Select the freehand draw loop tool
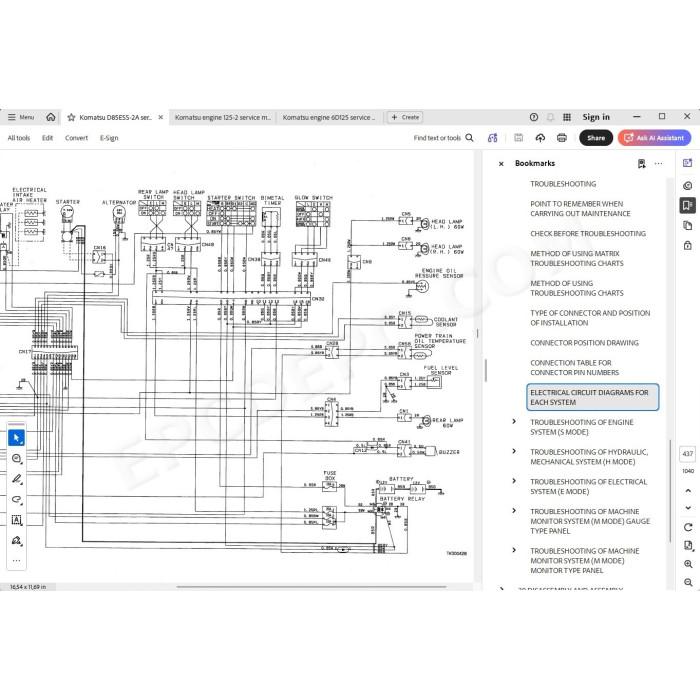 pos(17,500)
